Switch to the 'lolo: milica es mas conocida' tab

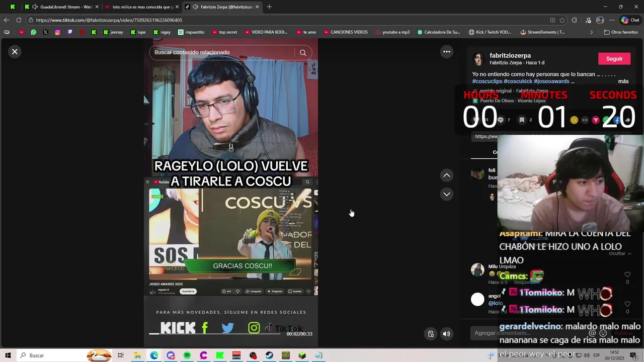[142, 7]
